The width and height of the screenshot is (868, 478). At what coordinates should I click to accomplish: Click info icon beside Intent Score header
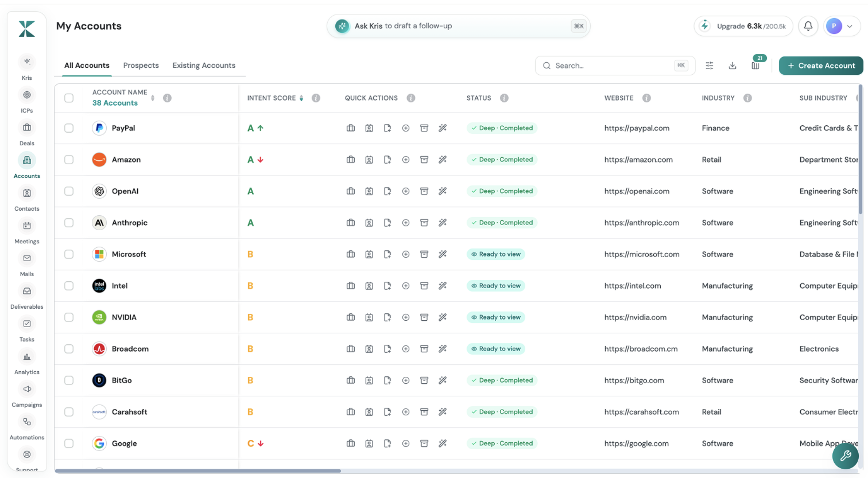[316, 98]
